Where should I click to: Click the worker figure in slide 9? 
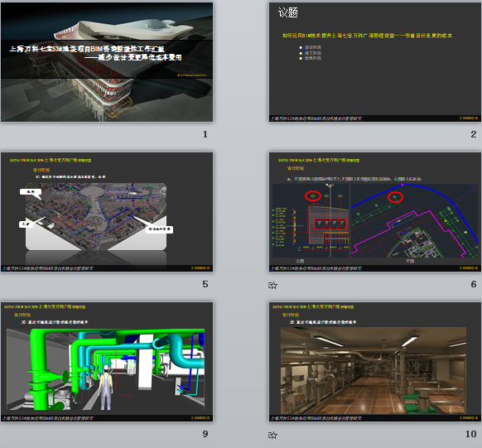point(106,388)
